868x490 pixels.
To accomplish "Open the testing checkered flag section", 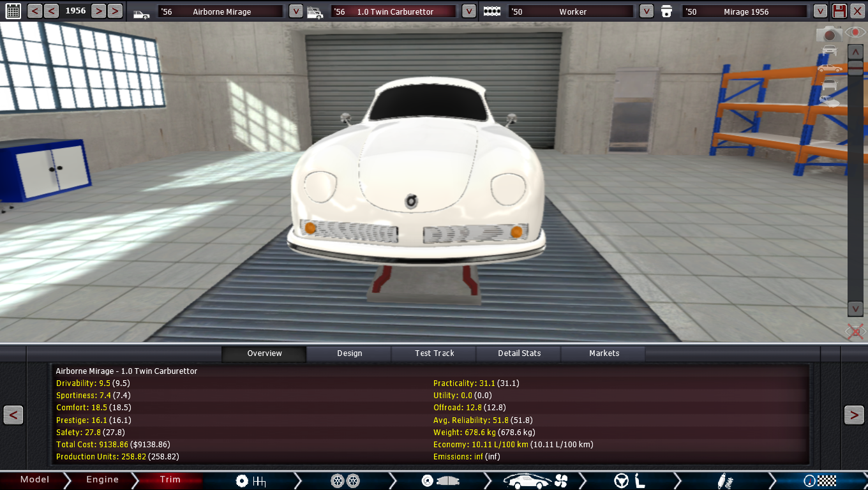I will pos(819,480).
